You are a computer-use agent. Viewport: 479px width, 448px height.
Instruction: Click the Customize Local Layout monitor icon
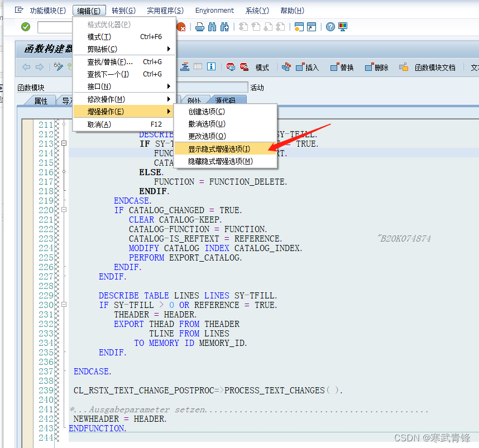pos(343,27)
